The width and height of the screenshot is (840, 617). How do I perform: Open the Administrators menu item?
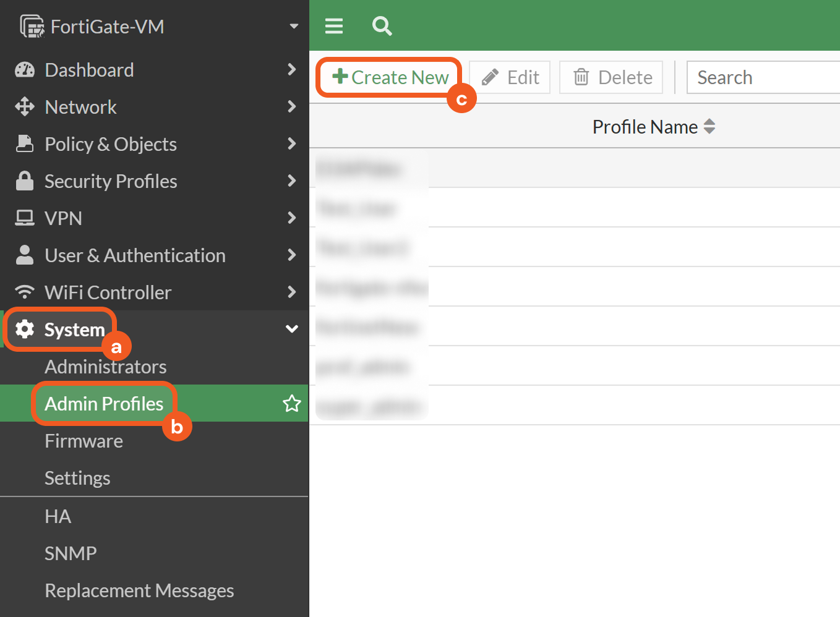(106, 367)
